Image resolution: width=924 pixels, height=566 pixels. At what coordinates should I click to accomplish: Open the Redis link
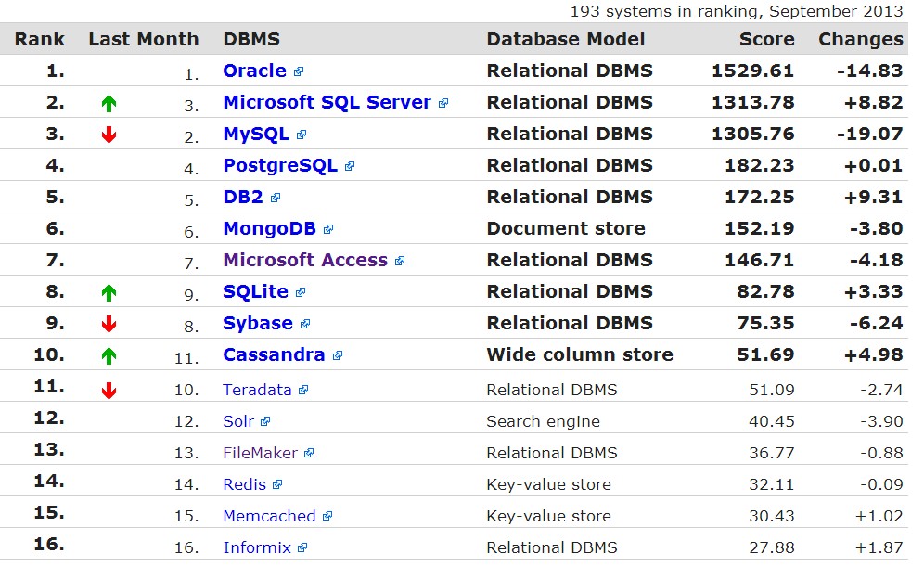245,484
